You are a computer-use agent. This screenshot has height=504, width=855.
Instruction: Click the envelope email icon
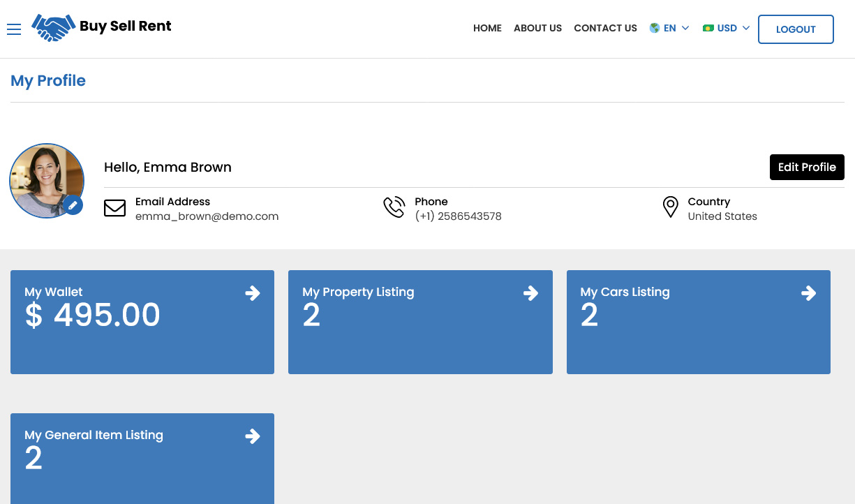point(114,208)
